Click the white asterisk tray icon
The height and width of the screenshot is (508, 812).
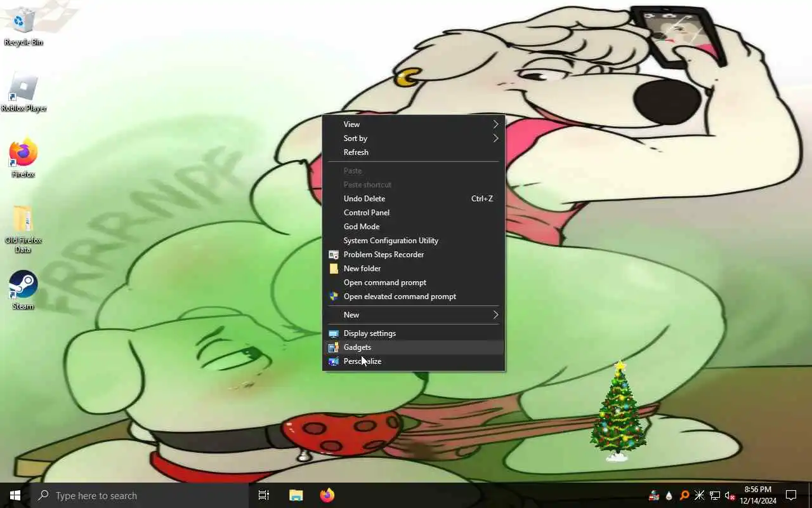(x=700, y=496)
